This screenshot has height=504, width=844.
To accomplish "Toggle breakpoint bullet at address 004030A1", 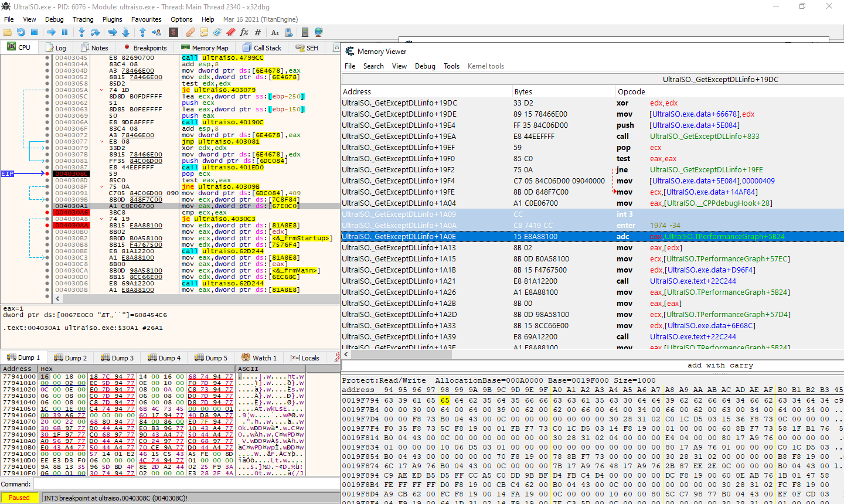I will coord(47,206).
